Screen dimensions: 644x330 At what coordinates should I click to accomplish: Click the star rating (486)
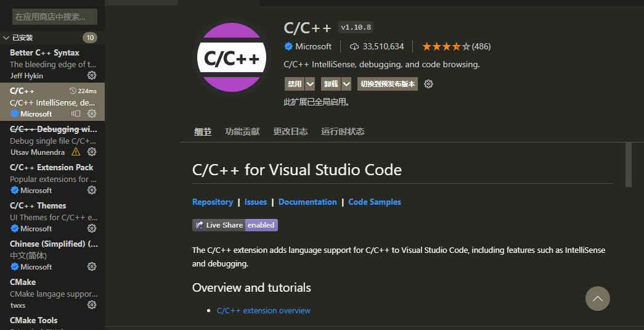(456, 46)
